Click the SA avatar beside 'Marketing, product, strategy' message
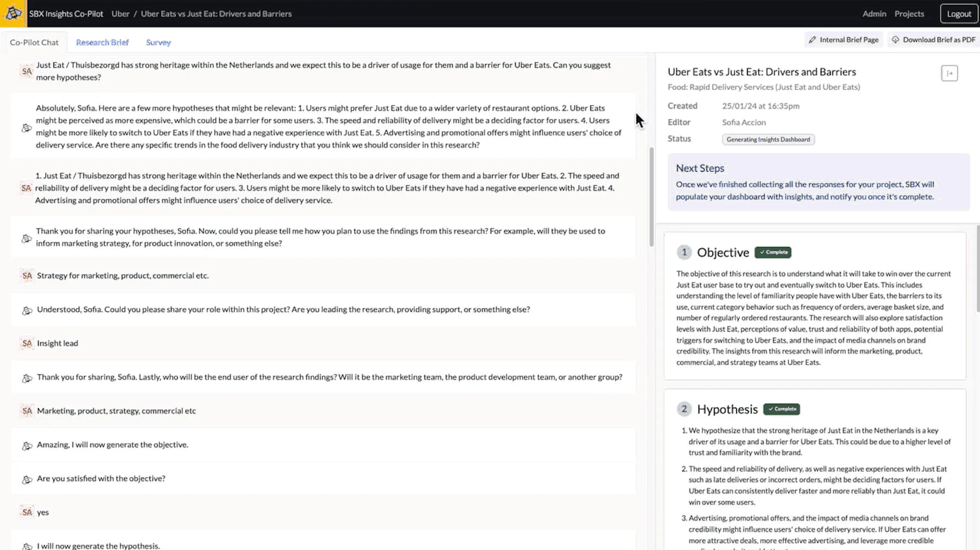 pos(27,411)
